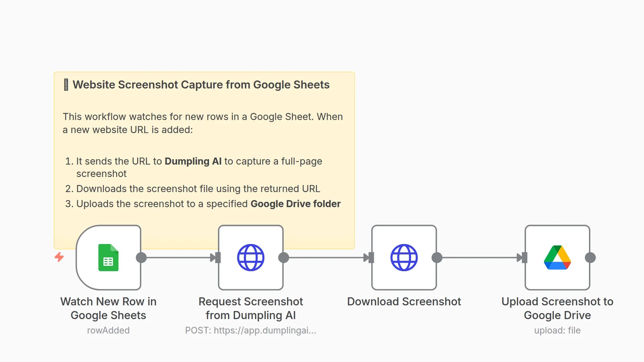Click the POST URL subtitle under Dumpling node
This screenshot has width=644, height=362.
pos(251,330)
